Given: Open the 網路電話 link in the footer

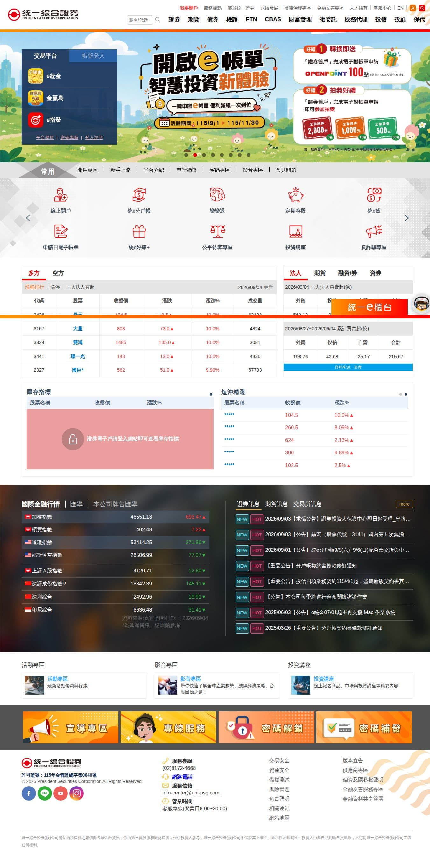Looking at the screenshot, I should tap(182, 777).
